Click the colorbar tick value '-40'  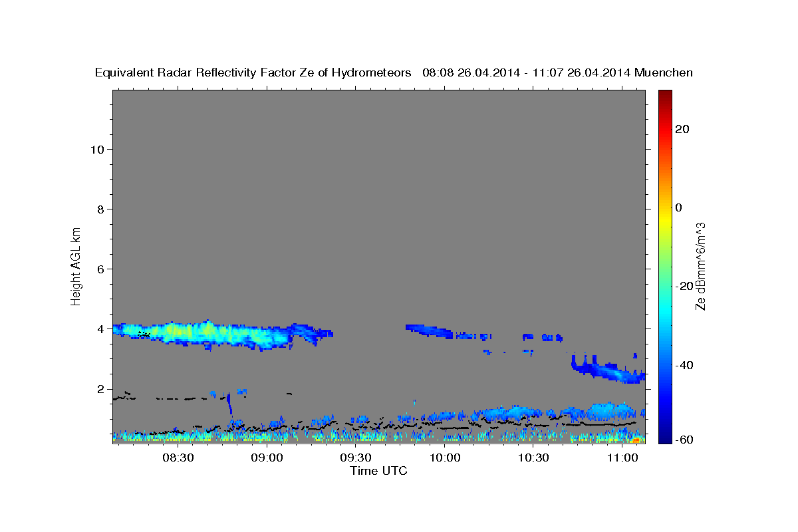point(684,365)
